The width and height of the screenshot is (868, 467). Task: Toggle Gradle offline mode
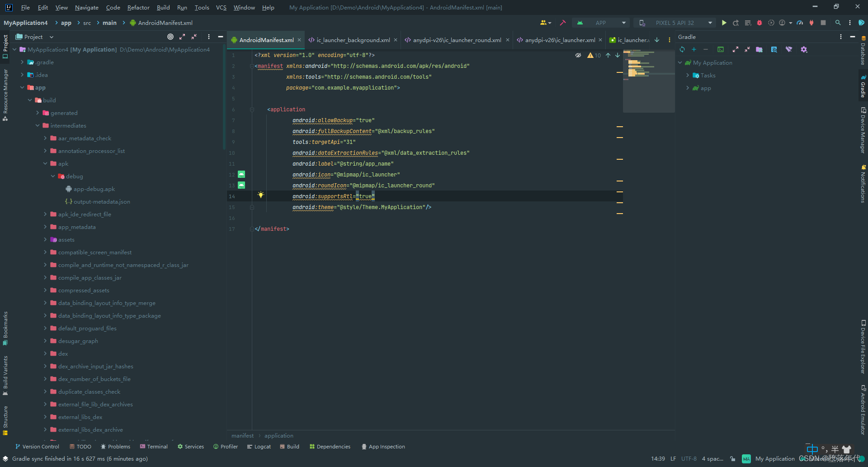[789, 49]
